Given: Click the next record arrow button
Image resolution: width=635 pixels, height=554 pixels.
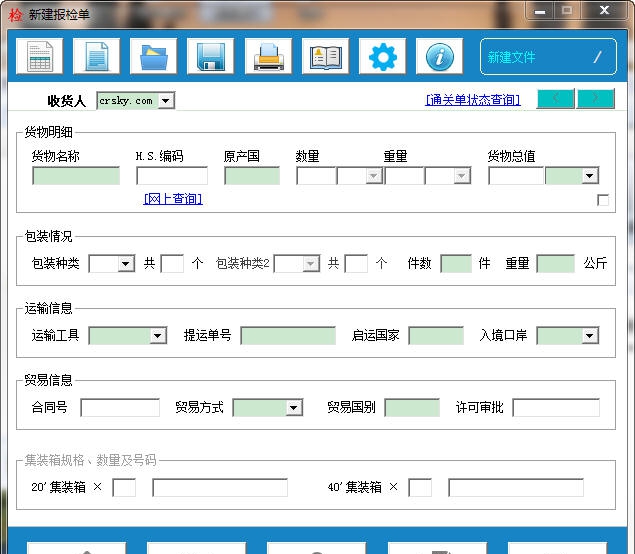Looking at the screenshot, I should pos(596,98).
